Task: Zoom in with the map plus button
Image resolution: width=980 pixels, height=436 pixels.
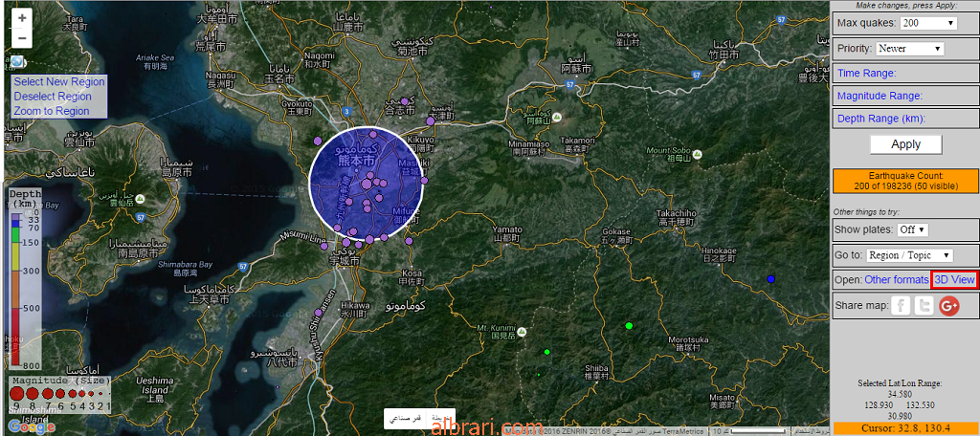Action: (x=22, y=18)
